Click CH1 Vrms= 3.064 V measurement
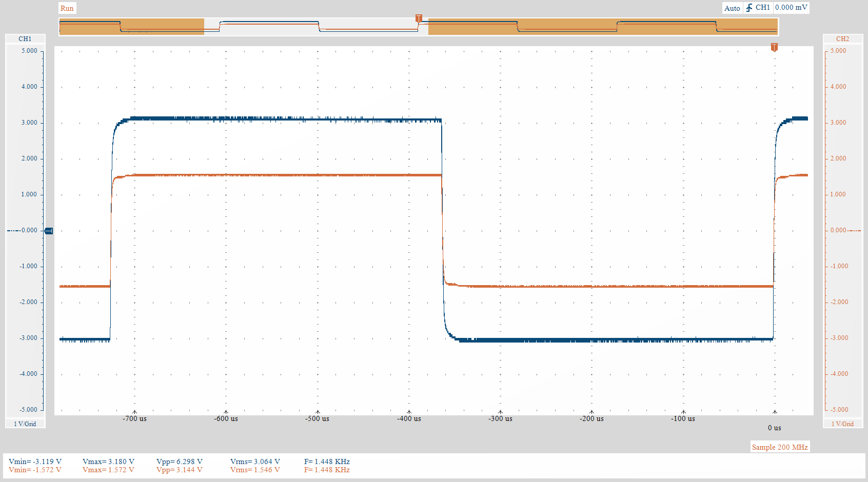 coord(255,461)
